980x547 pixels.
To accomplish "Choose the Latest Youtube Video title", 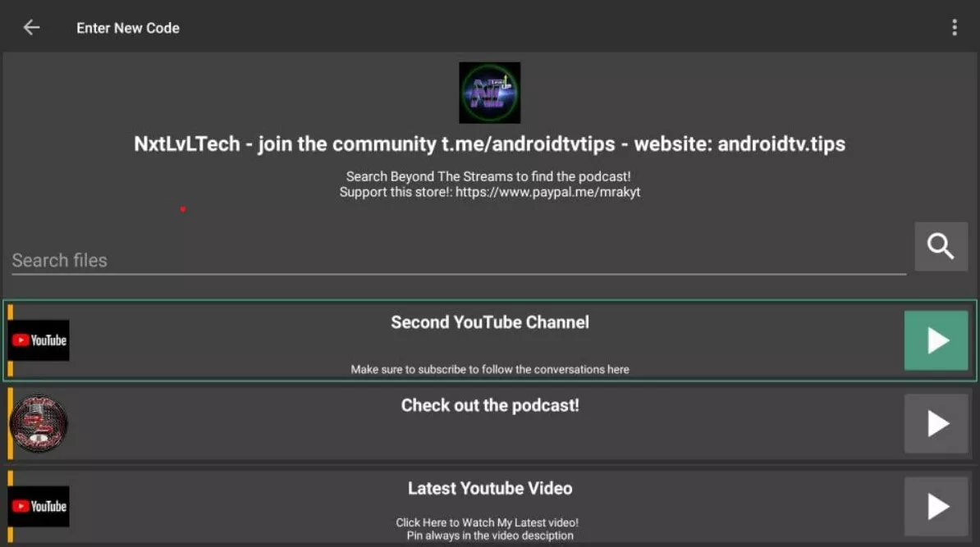I will point(490,488).
